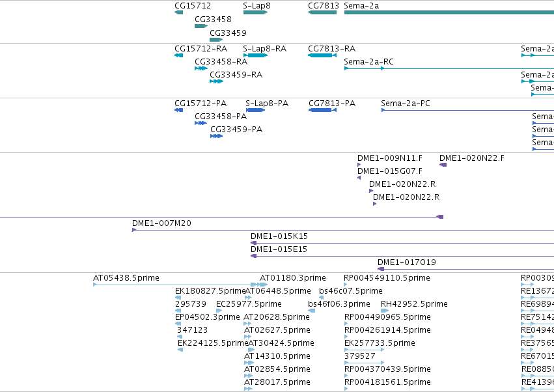Click the EC25977.5prime EST arrow
Screen dimensions: 554x392
(x=219, y=311)
